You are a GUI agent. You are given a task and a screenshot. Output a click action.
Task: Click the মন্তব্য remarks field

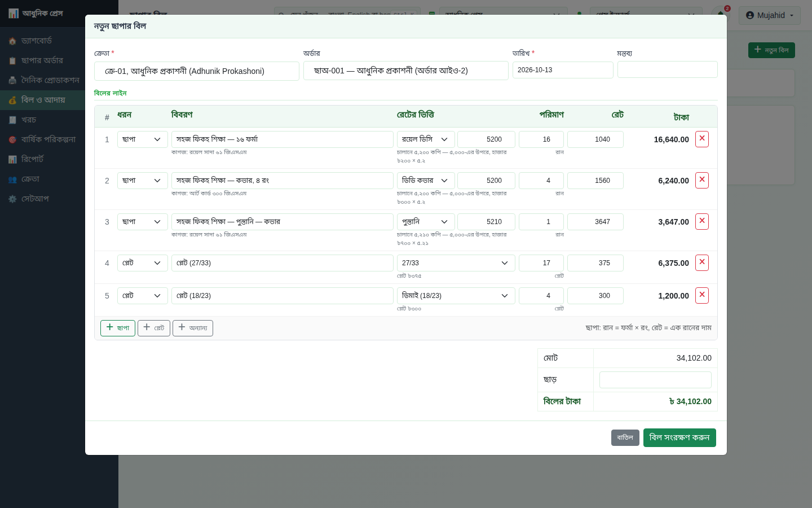click(x=668, y=69)
